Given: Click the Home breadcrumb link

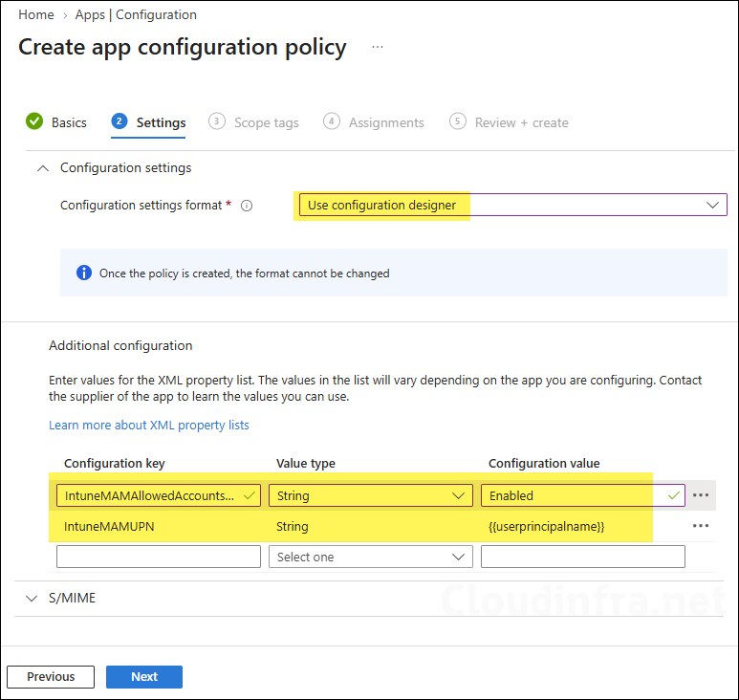Looking at the screenshot, I should (x=36, y=14).
